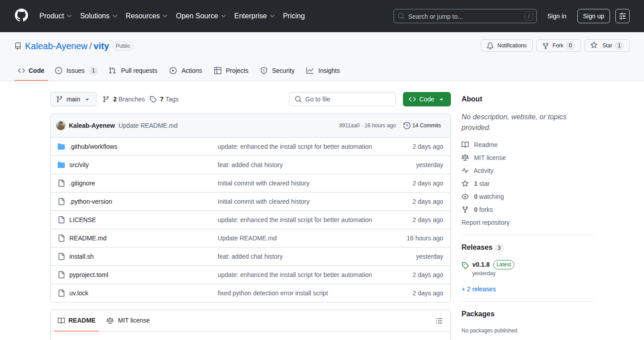Click the clock icon beside 14 Commits
Screen dimensions: 644x340
pos(407,126)
